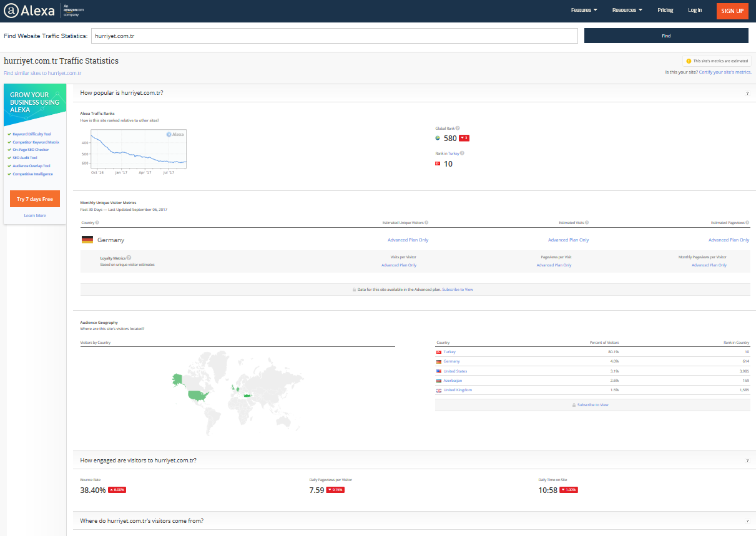
Task: Click the Germany flag in visitor metrics
Action: click(87, 240)
